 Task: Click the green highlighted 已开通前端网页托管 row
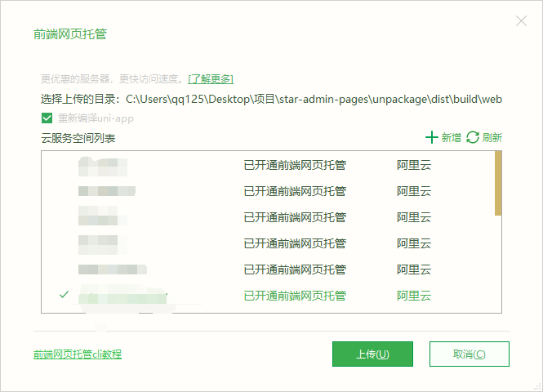[x=295, y=296]
